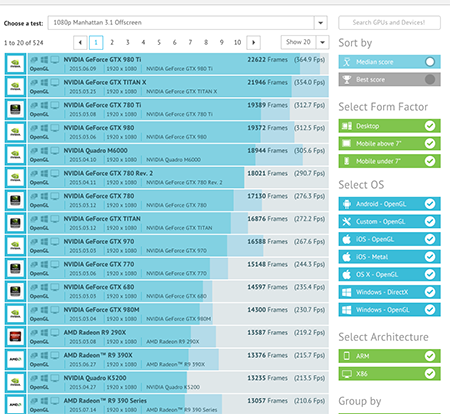Viewport: 450px width, 414px height.
Task: Click the Windows logo on Windows - DirectX
Action: pos(347,292)
